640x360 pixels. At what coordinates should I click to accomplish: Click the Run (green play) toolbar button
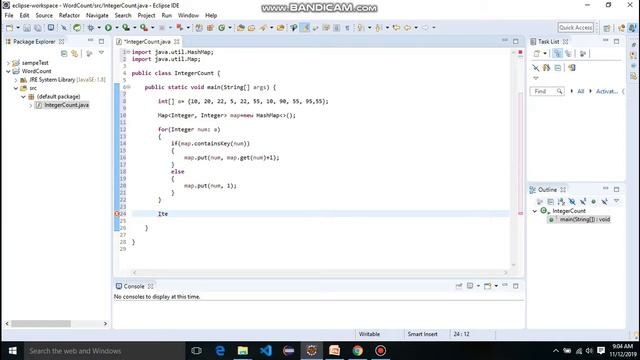point(108,28)
